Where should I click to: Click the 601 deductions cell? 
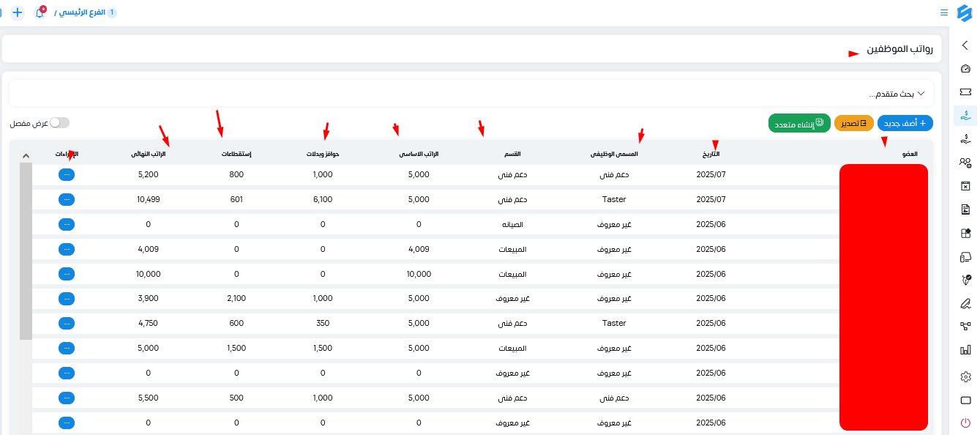pyautogui.click(x=236, y=199)
